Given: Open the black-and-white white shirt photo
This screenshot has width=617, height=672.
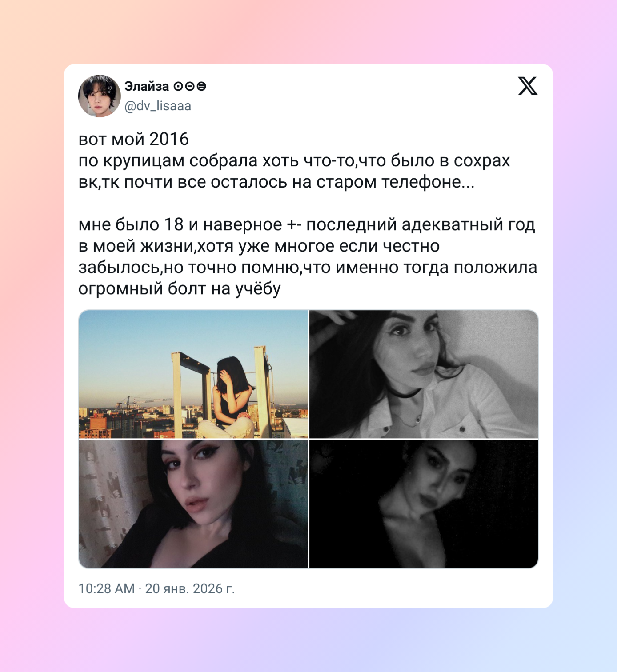Looking at the screenshot, I should 424,374.
